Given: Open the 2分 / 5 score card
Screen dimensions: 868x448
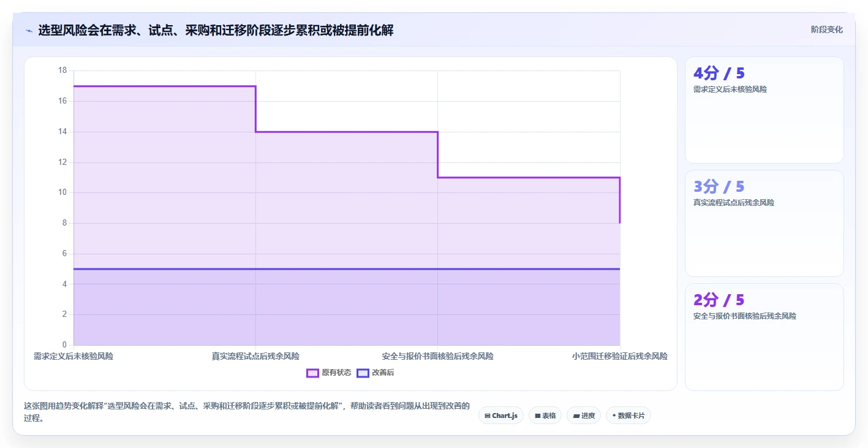Looking at the screenshot, I should coord(764,337).
